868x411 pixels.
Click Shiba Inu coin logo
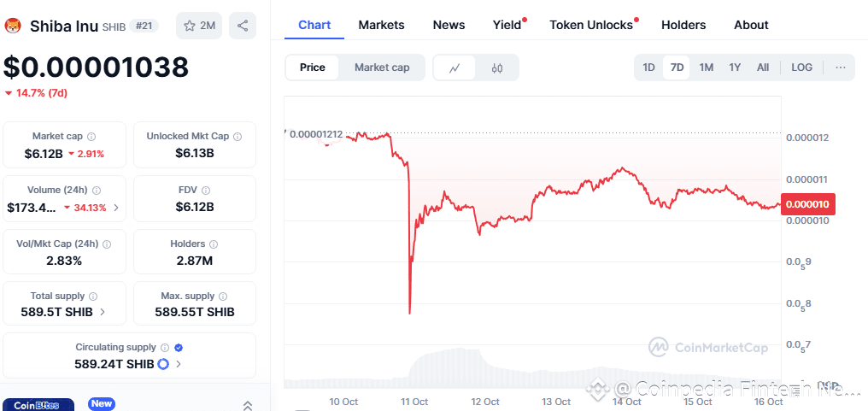click(13, 26)
